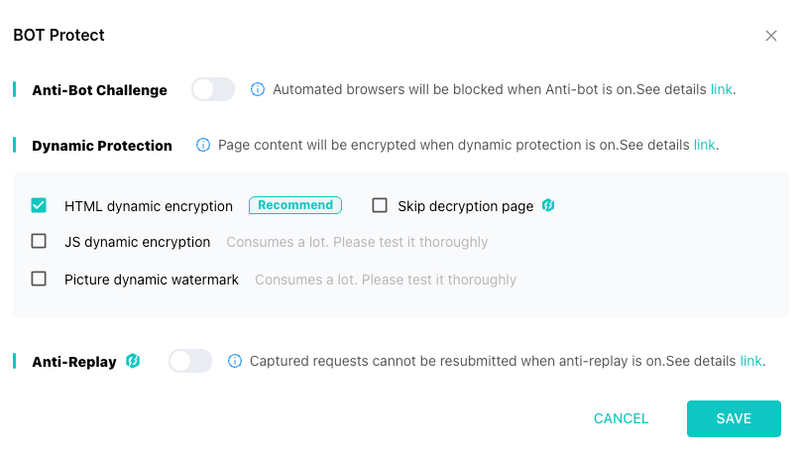This screenshot has width=800, height=456.
Task: Open the anti-replay details link
Action: 751,361
